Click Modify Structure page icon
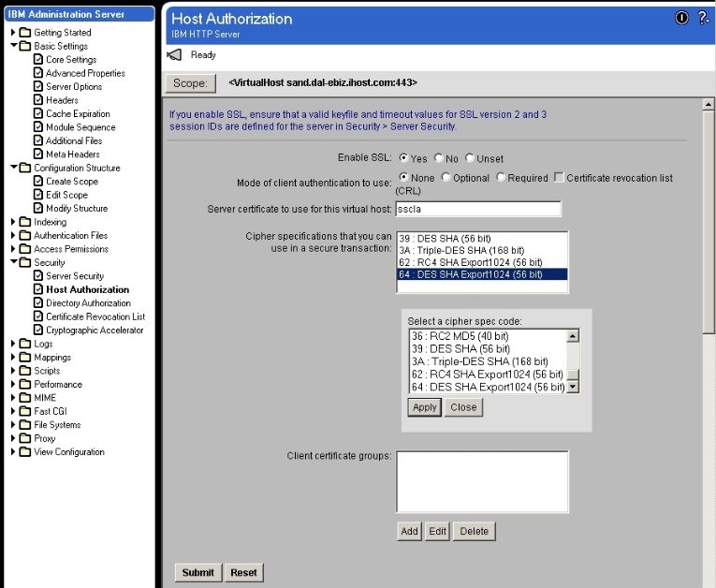 coord(38,208)
